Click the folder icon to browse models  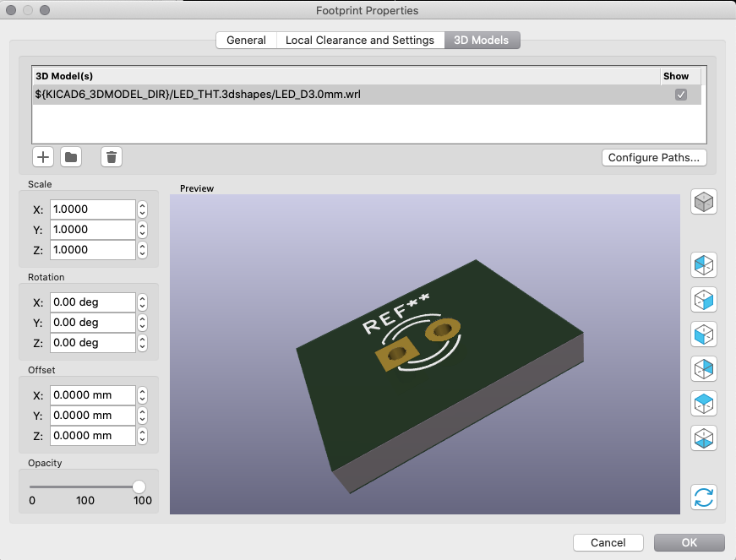71,156
